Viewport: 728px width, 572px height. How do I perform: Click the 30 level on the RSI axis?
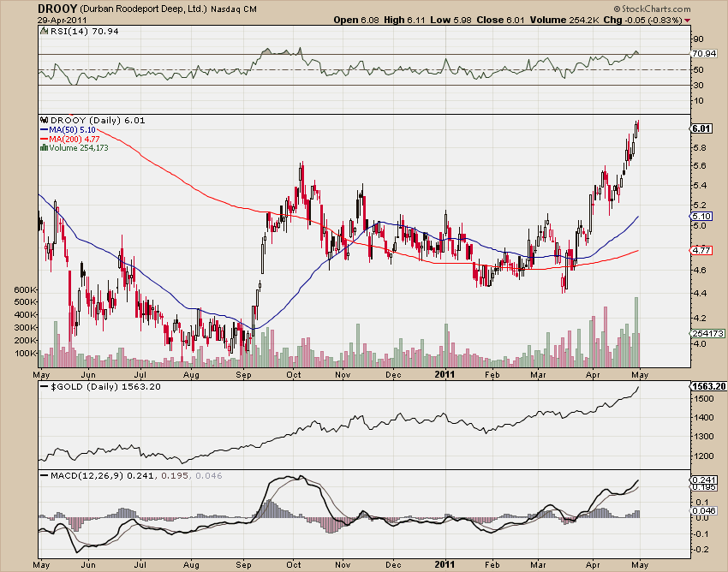click(698, 85)
